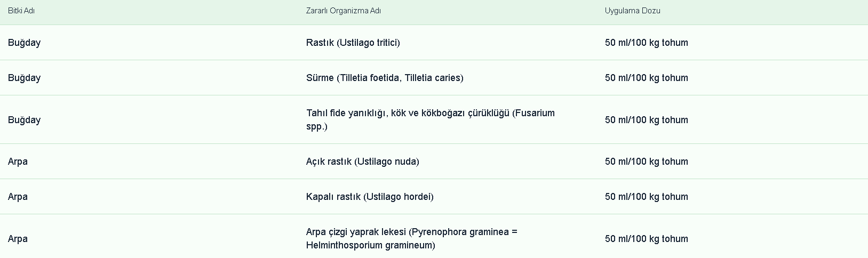Select the Zararlı Organizma Adı column header

coord(343,11)
